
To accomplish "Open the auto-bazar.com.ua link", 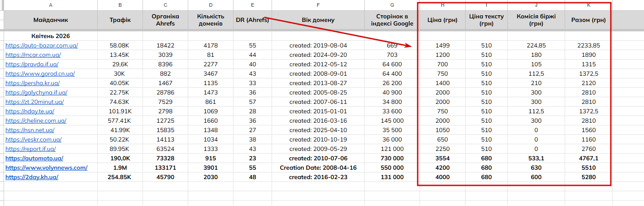I will pos(42,46).
